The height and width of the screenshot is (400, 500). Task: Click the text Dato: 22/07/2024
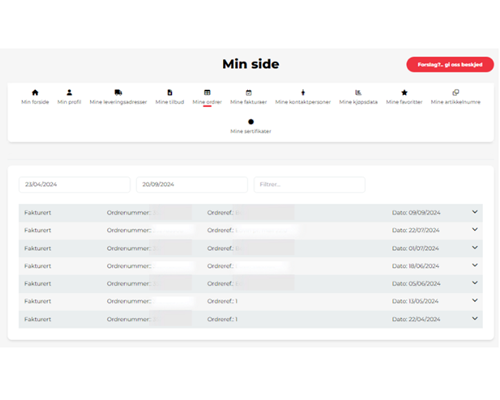point(416,230)
